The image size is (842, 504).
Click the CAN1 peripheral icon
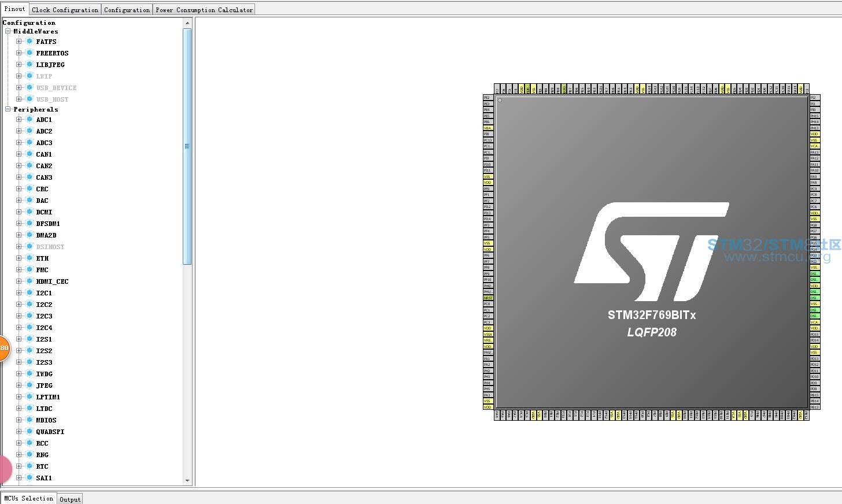click(x=29, y=154)
